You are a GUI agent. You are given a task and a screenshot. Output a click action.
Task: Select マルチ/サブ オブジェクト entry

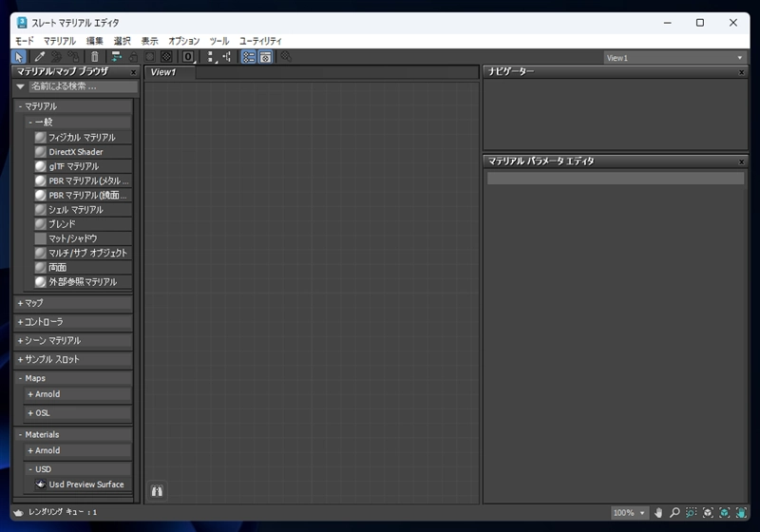83,253
